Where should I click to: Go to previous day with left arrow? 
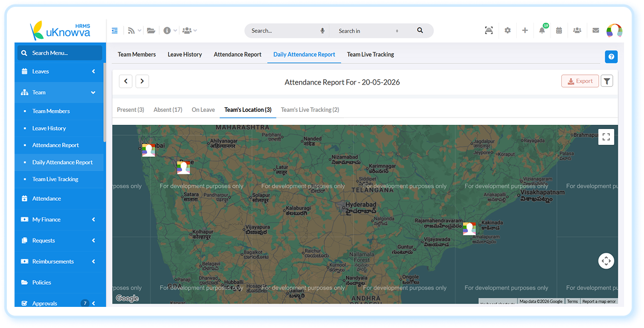coord(126,82)
